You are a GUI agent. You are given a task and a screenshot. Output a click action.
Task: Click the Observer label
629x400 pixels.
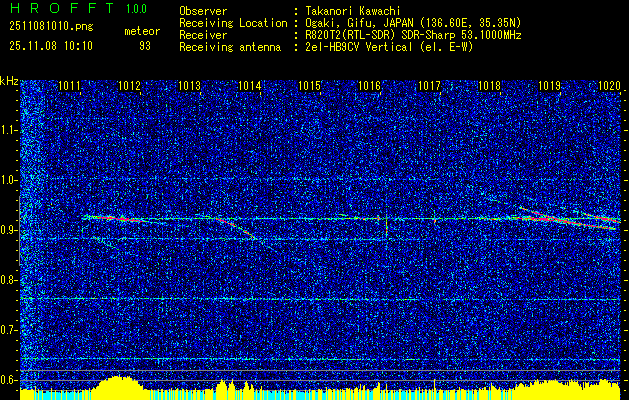[203, 11]
